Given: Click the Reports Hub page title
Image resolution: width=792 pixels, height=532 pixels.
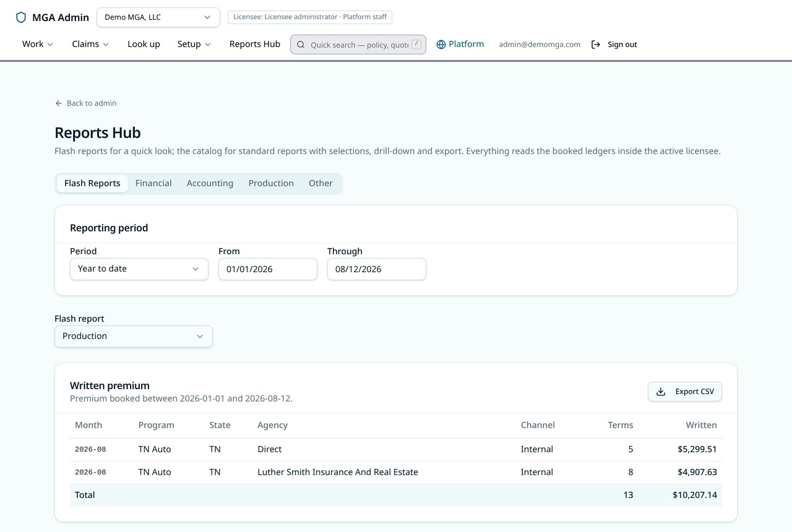Looking at the screenshot, I should (98, 133).
